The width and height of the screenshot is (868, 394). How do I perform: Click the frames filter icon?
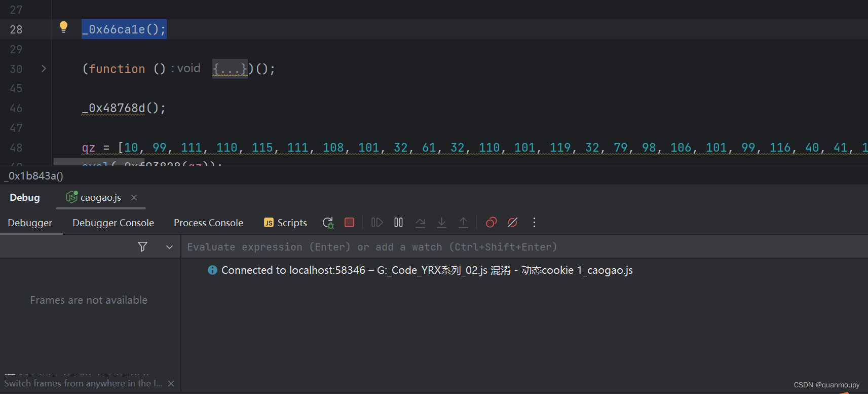142,247
